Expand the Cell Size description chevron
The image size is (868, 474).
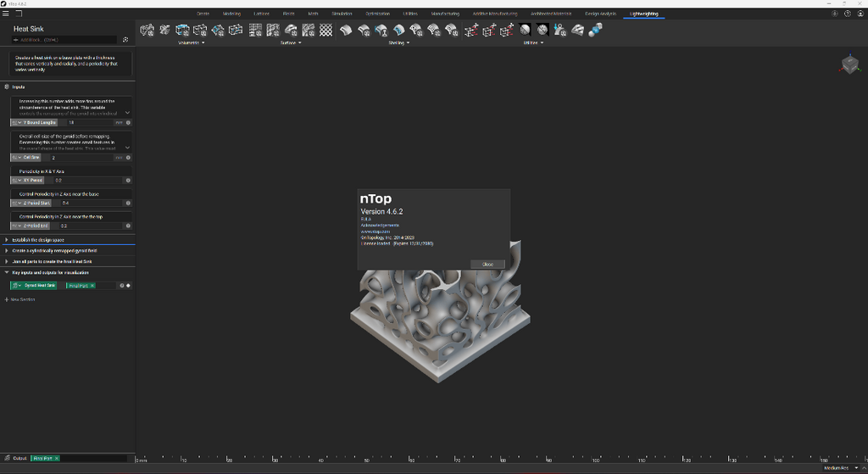127,148
